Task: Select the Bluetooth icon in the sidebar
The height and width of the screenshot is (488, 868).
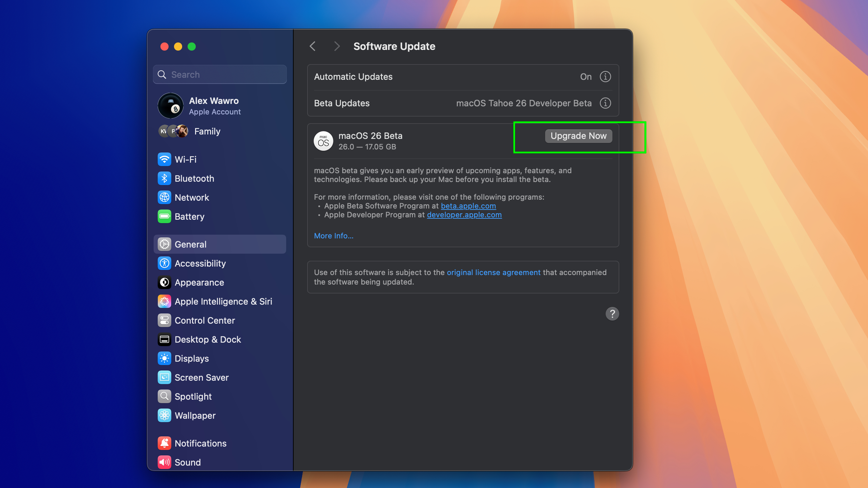Action: [164, 178]
